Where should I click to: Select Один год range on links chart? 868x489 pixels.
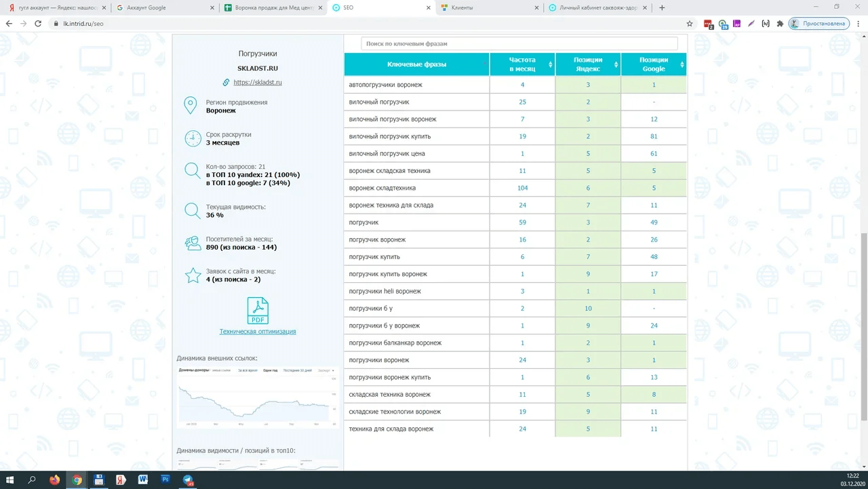pos(271,370)
